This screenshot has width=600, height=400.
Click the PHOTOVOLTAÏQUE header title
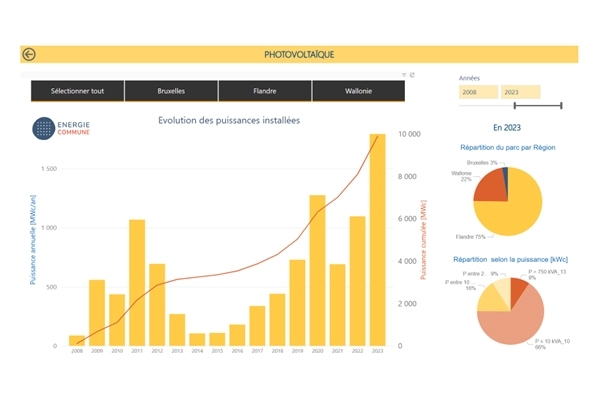click(299, 55)
